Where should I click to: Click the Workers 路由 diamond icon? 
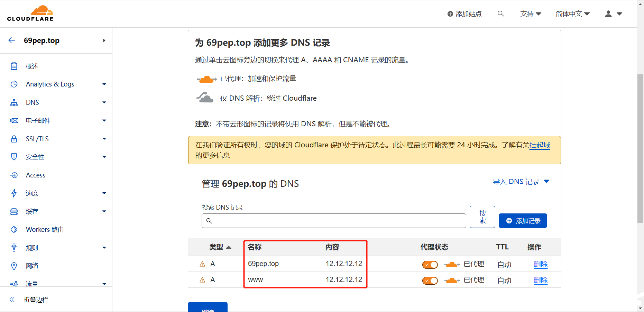coord(14,229)
